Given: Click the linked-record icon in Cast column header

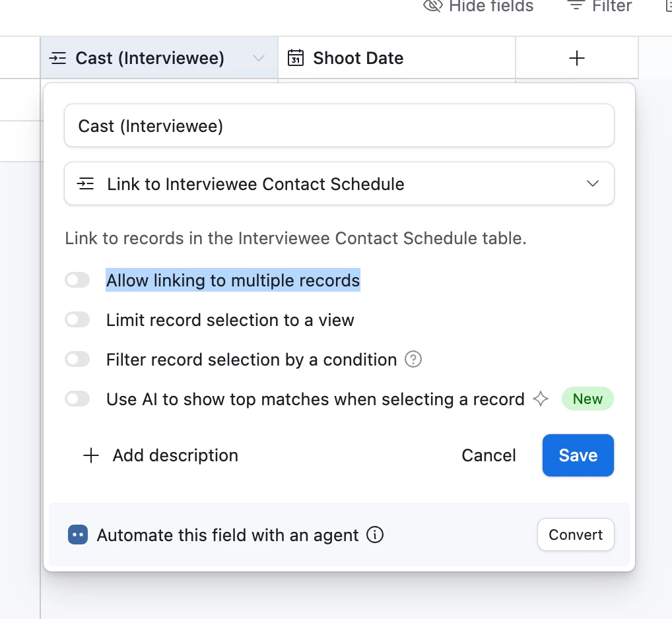Looking at the screenshot, I should tap(58, 59).
